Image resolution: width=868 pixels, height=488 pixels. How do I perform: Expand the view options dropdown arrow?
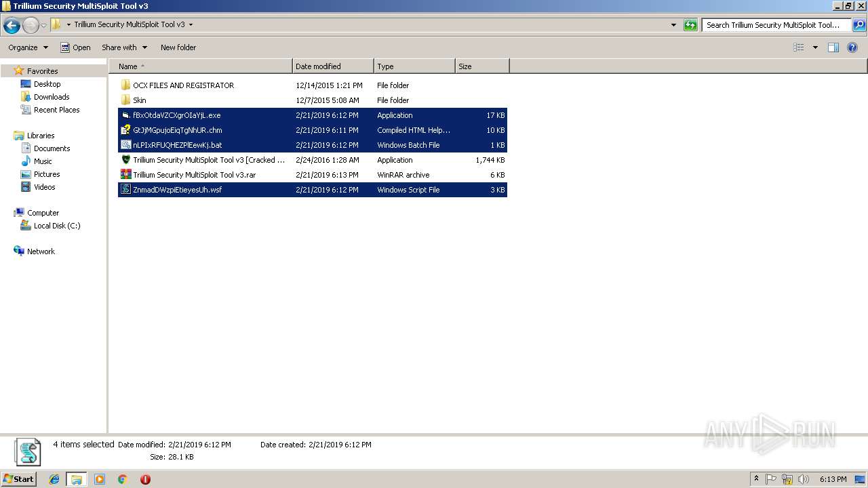click(815, 47)
